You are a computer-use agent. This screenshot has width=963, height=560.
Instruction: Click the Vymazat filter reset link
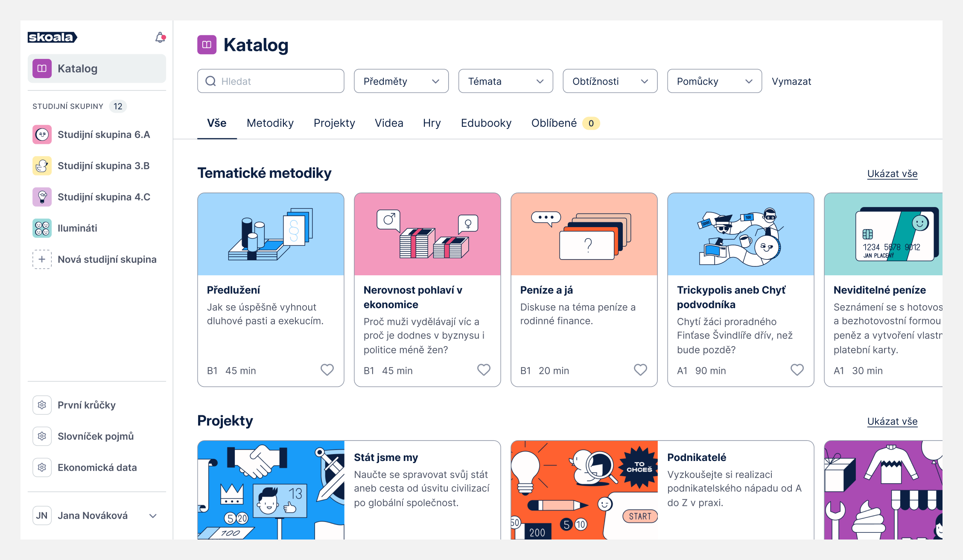tap(791, 81)
